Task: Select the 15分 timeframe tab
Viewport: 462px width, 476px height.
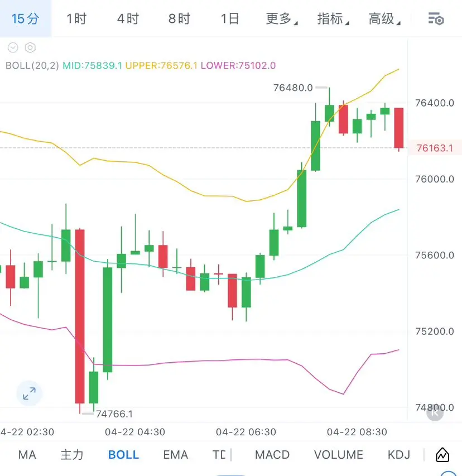Action: click(x=26, y=19)
